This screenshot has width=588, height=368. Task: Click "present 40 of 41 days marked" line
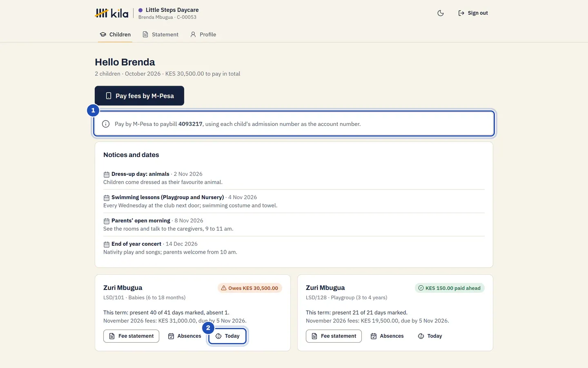tap(166, 313)
